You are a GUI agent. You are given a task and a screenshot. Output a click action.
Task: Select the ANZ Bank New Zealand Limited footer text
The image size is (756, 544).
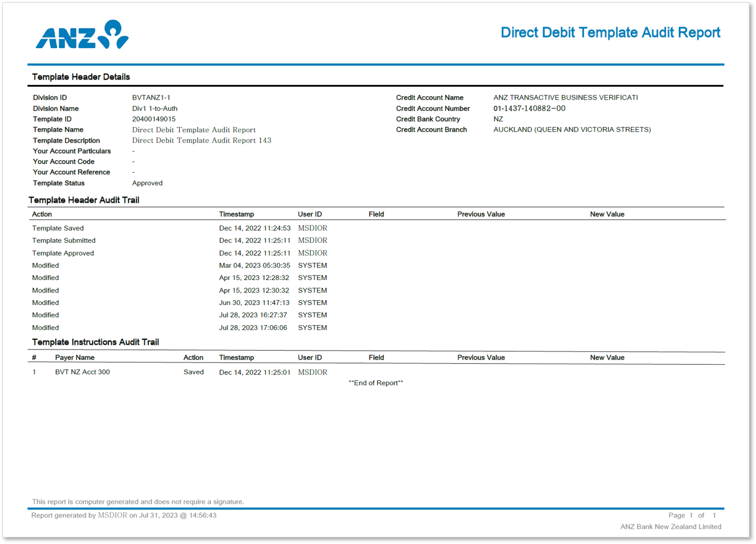671,527
